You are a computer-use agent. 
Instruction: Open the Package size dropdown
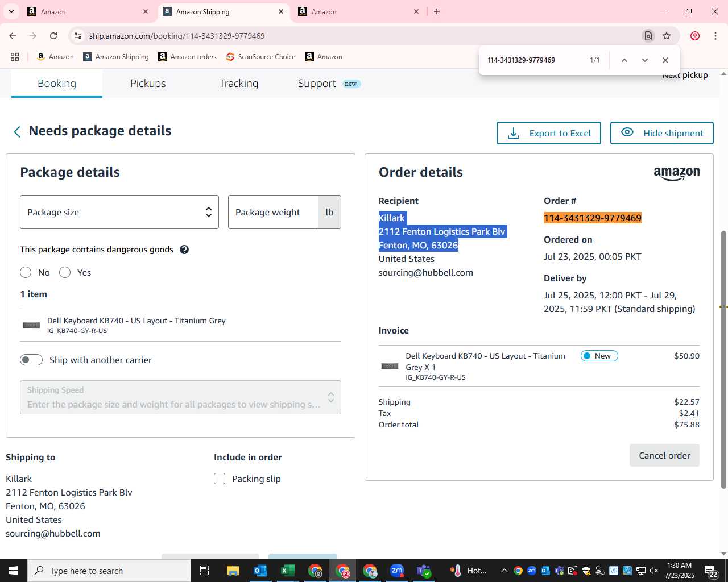click(119, 212)
